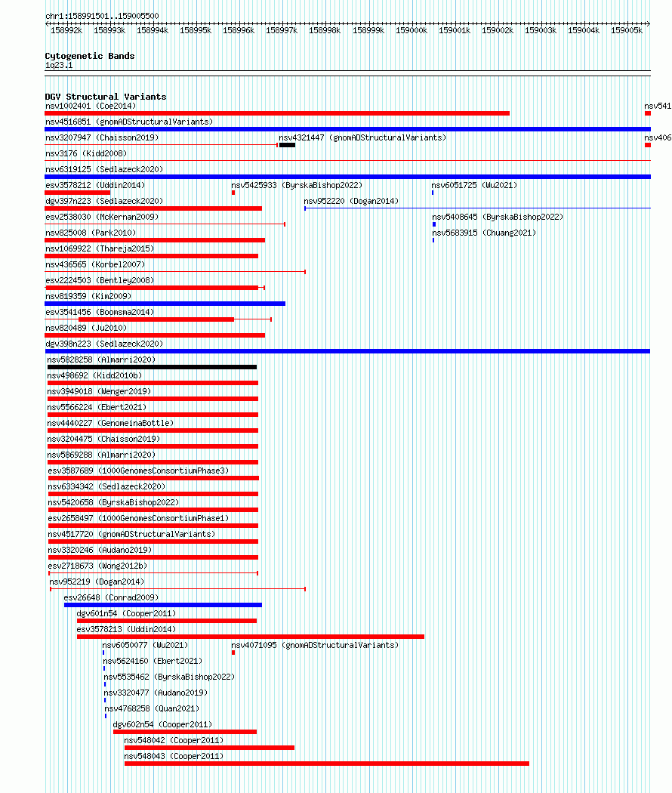Click nsv952219 (Dogan2014) label
The height and width of the screenshot is (793, 672).
click(97, 582)
